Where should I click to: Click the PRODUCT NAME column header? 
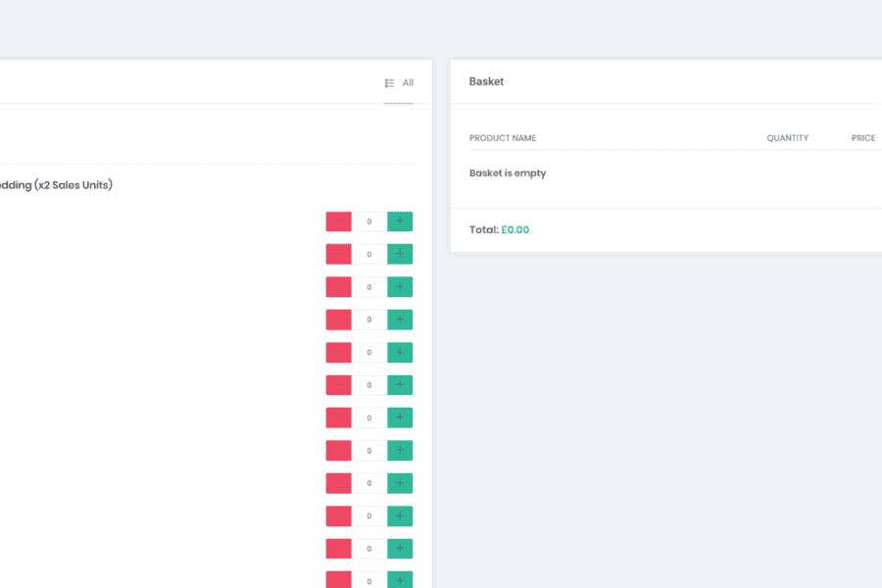click(x=503, y=138)
